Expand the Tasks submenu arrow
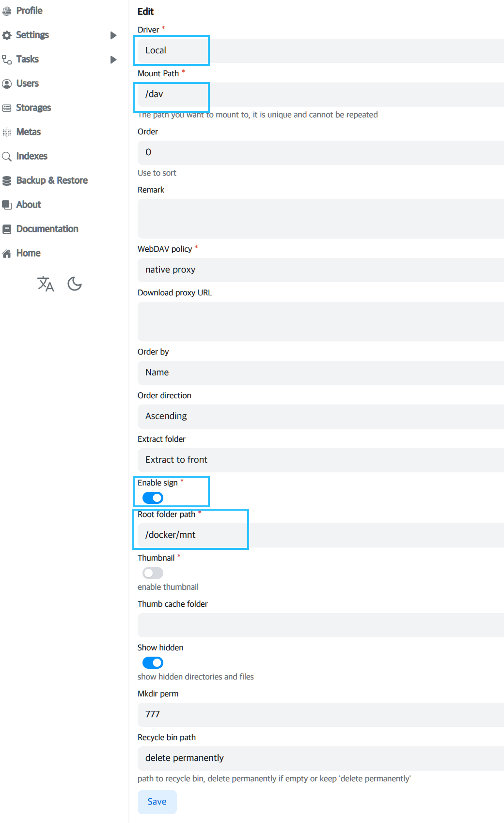The height and width of the screenshot is (823, 504). click(x=113, y=60)
